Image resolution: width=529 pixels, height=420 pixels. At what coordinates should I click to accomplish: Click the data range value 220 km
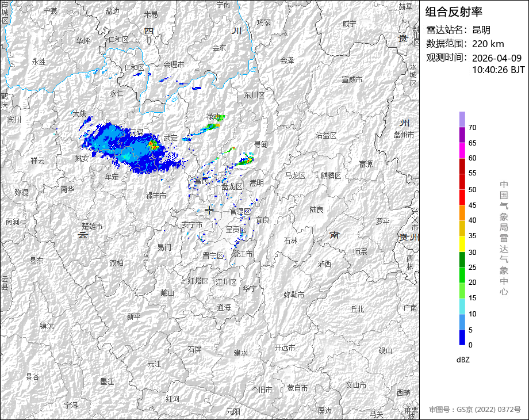point(488,44)
